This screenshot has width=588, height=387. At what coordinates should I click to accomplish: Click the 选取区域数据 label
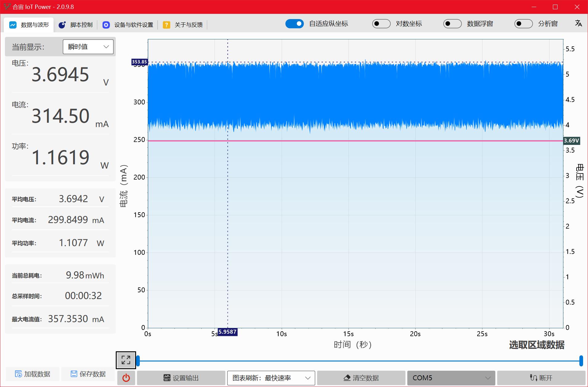click(x=536, y=345)
